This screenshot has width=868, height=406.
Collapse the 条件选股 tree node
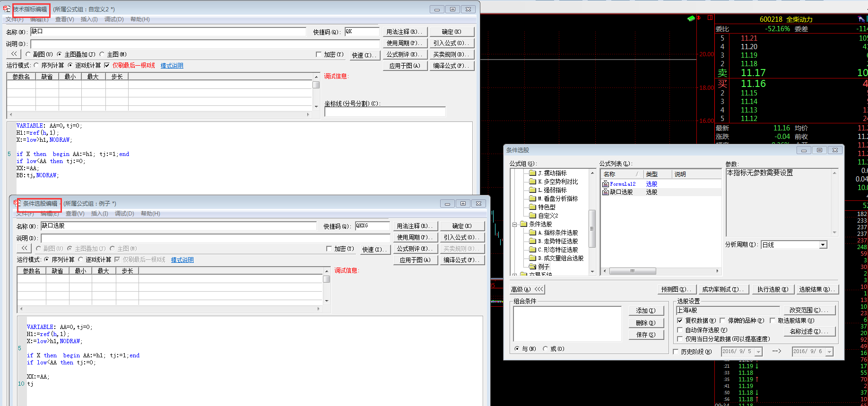pyautogui.click(x=514, y=225)
